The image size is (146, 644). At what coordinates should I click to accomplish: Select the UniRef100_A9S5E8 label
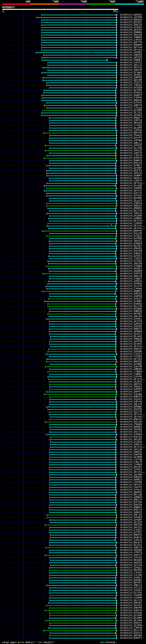click(x=131, y=52)
